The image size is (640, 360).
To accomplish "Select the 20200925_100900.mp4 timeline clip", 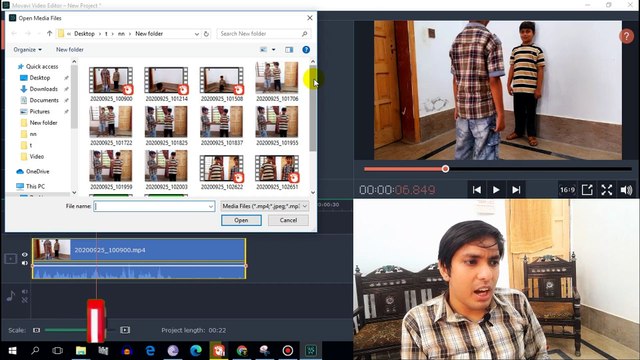I will pyautogui.click(x=139, y=250).
